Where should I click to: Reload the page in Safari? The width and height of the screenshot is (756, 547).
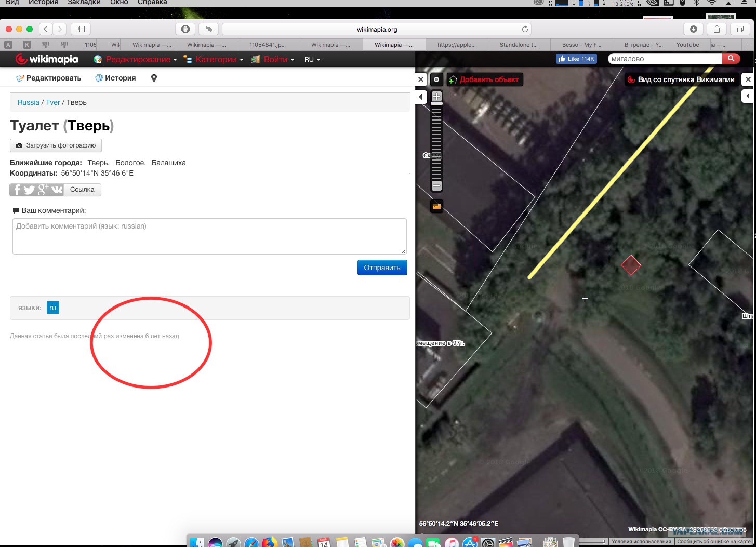point(525,29)
